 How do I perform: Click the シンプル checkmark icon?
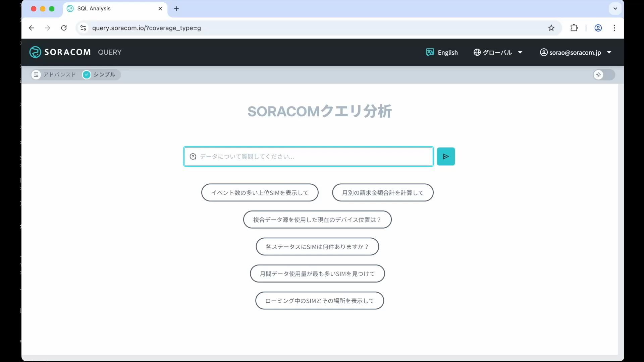(87, 74)
